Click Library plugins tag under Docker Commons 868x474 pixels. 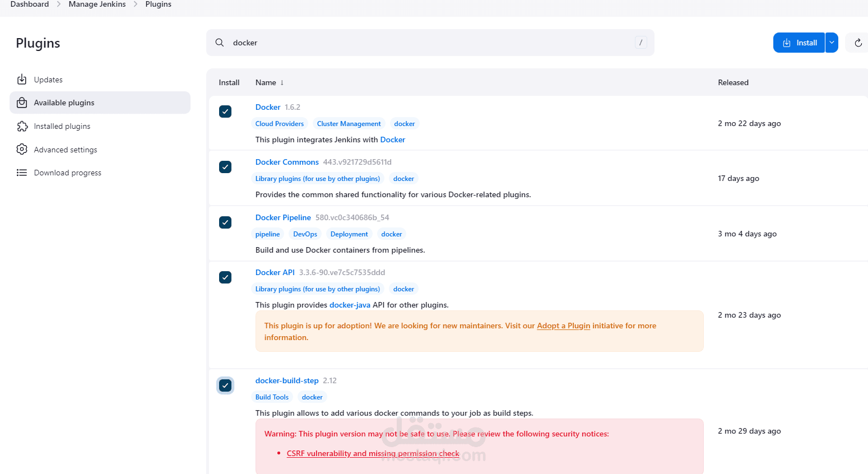point(318,179)
